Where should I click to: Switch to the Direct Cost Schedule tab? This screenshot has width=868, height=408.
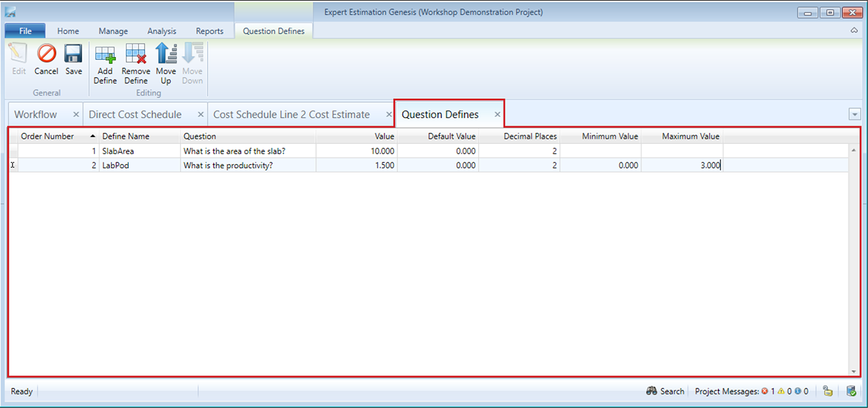pyautogui.click(x=135, y=114)
